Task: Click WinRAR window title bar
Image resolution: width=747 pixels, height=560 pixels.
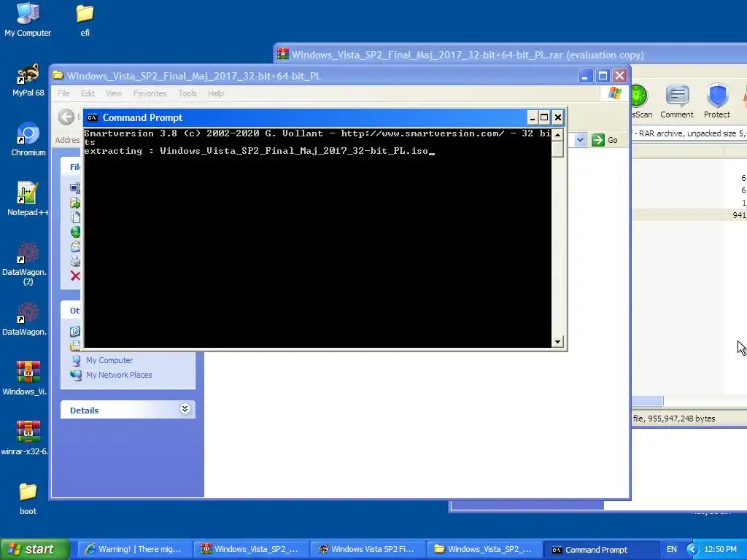Action: (x=510, y=53)
